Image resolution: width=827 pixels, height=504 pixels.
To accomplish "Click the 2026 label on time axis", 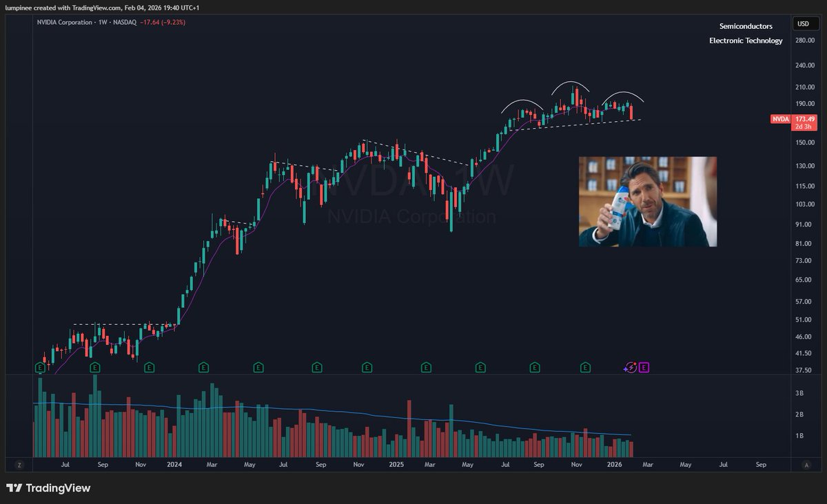I will click(x=614, y=465).
